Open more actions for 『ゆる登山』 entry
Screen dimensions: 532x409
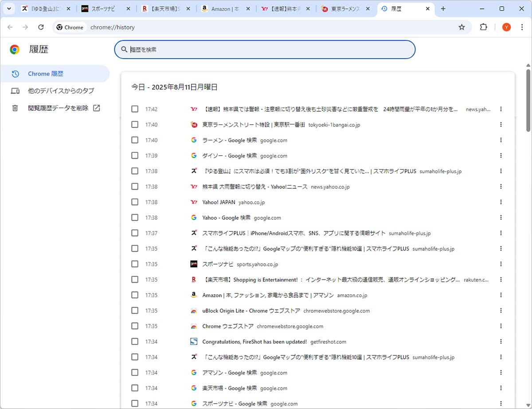[x=501, y=171]
